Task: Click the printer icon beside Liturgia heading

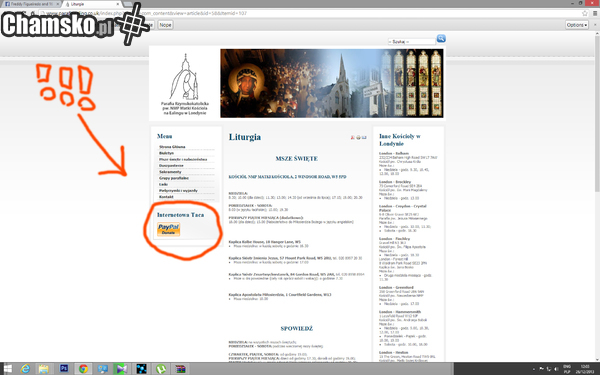Action: coord(359,137)
